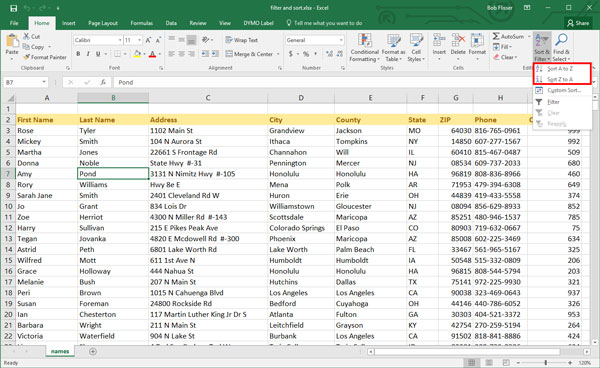Decrease font size with smaller A icon
Viewport: 600px width, 368px height.
(158, 40)
